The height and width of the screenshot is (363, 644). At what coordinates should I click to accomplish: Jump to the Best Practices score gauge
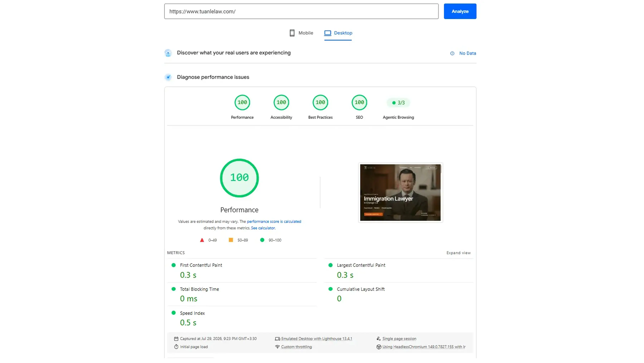pyautogui.click(x=320, y=102)
